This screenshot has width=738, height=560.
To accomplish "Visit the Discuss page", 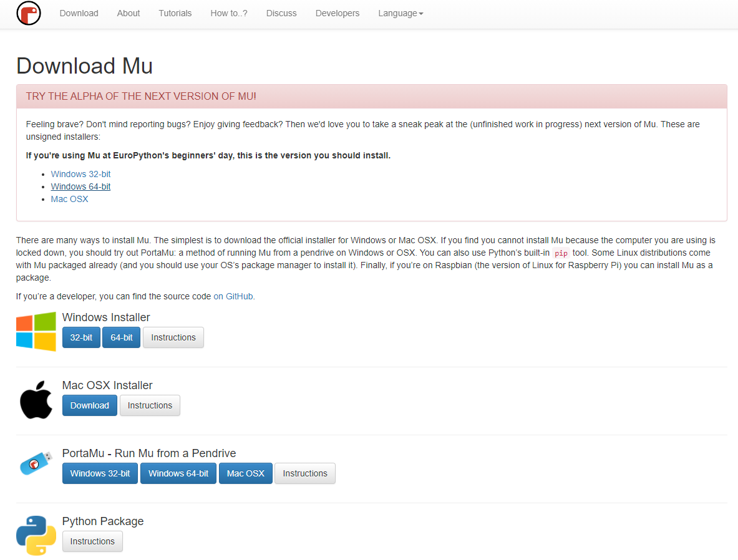I will click(x=281, y=13).
